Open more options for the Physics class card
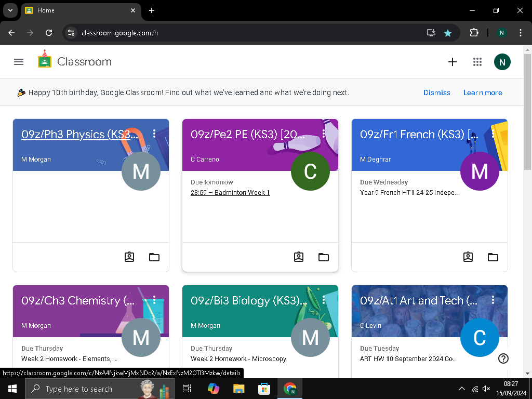 pos(154,134)
